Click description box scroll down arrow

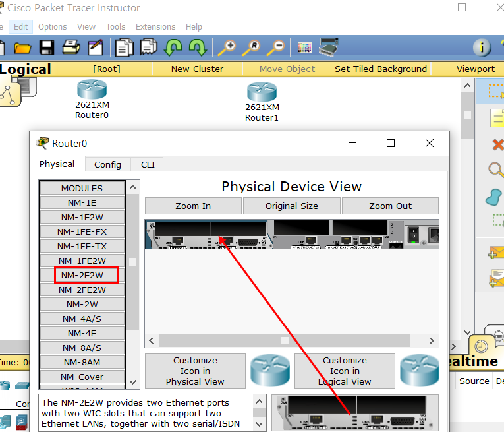[x=260, y=424]
